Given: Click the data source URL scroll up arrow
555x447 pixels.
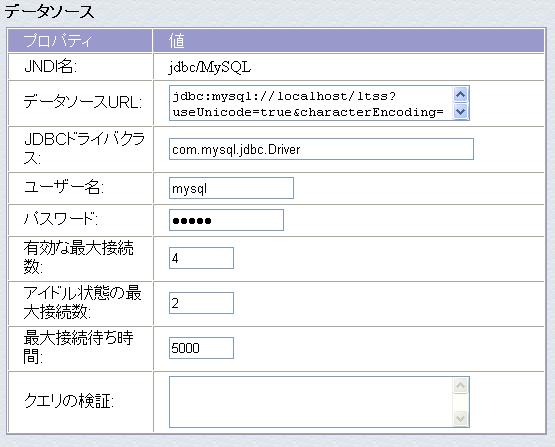Looking at the screenshot, I should pyautogui.click(x=460, y=94).
